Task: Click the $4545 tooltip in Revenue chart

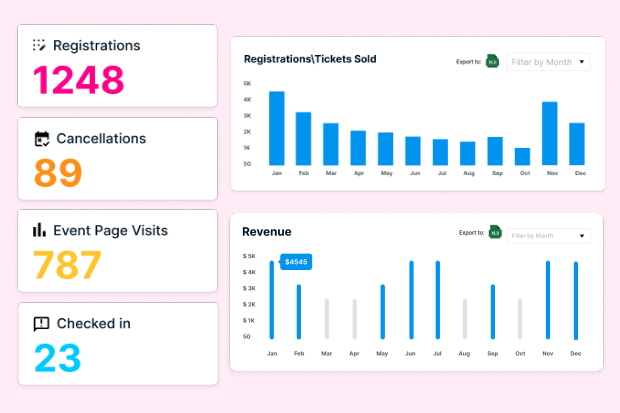Action: [296, 262]
